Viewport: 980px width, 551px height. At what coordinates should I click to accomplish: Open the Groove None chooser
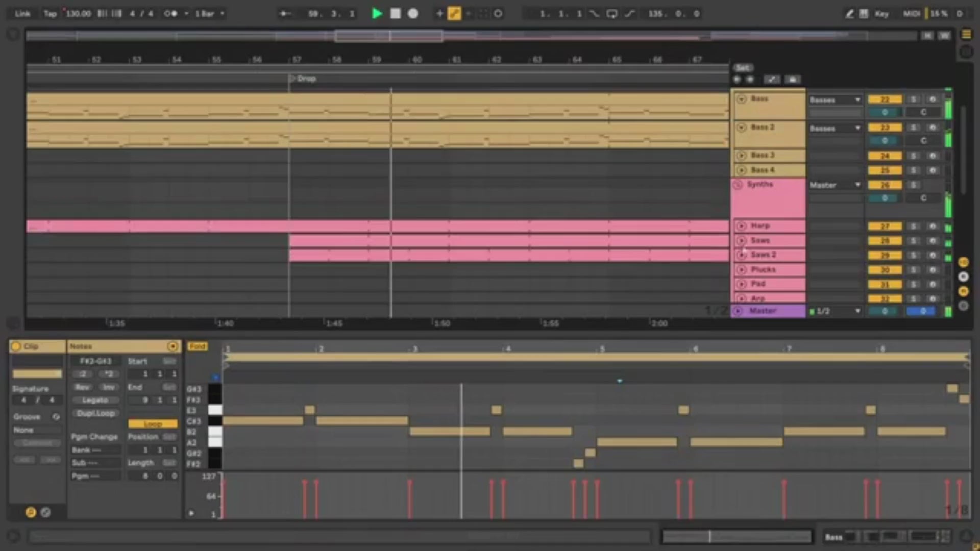point(37,430)
